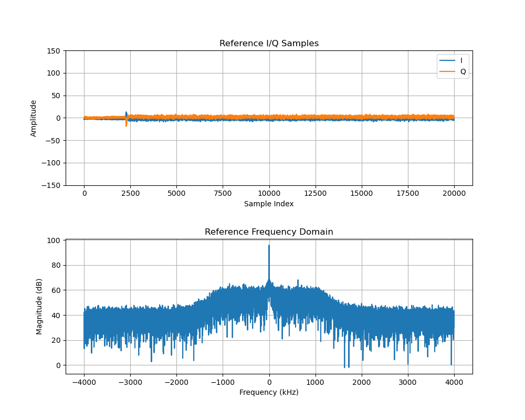Viewport: 525px width, 420px height.
Task: Select the "Reference Frequency Domain" plot title
Action: [x=269, y=232]
